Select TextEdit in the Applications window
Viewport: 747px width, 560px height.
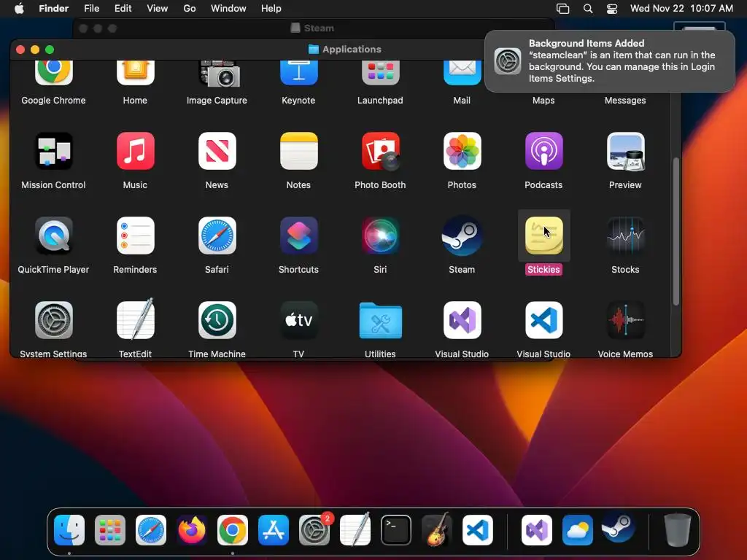[x=135, y=319]
